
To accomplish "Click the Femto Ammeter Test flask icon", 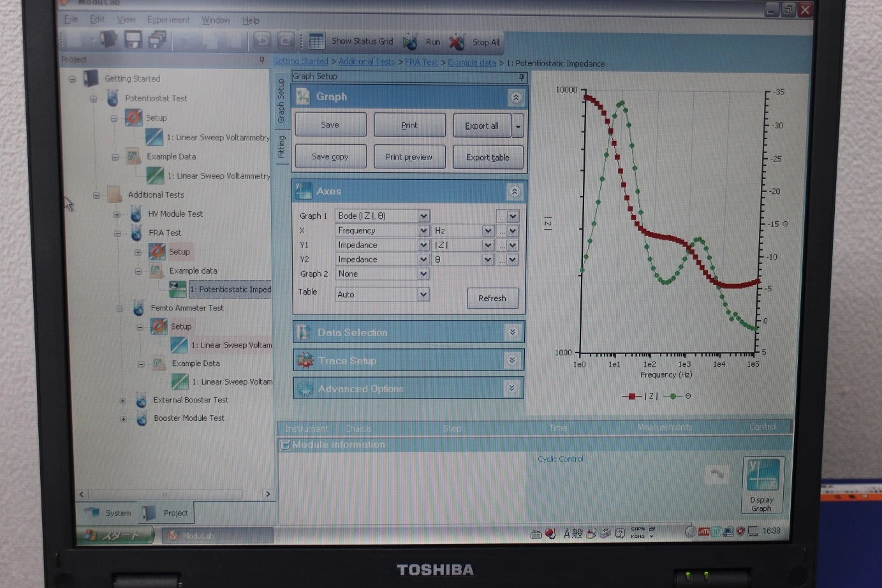I will (138, 308).
